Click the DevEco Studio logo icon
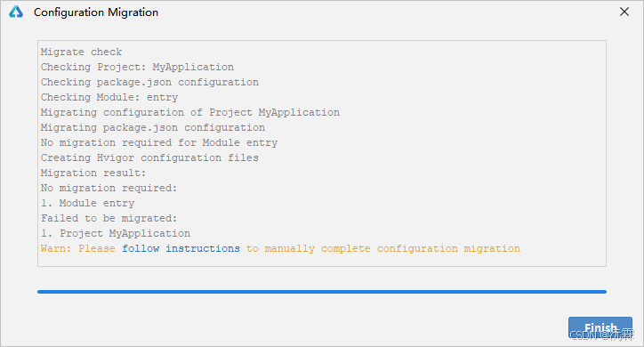This screenshot has width=644, height=347. click(16, 12)
